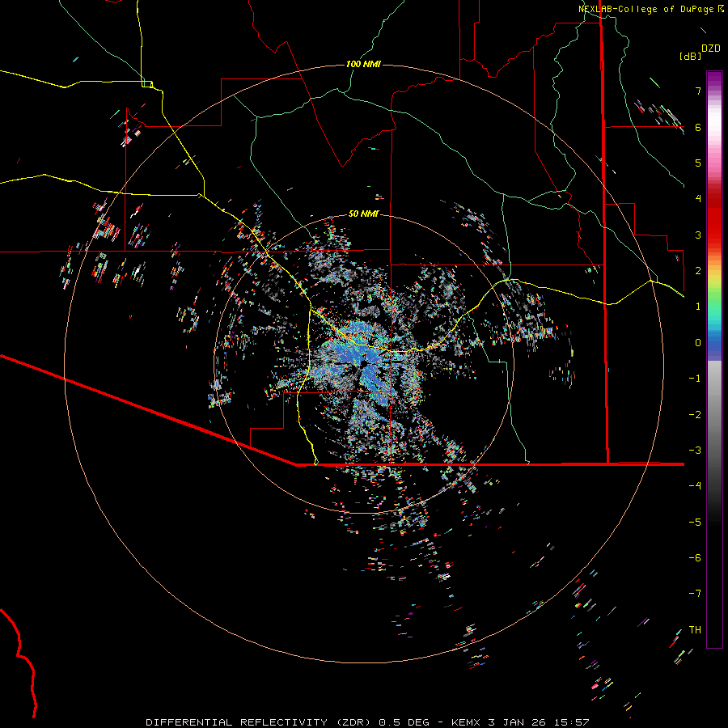Click the 4 value on the color scale
Viewport: 728px width, 728px height.
[x=698, y=199]
